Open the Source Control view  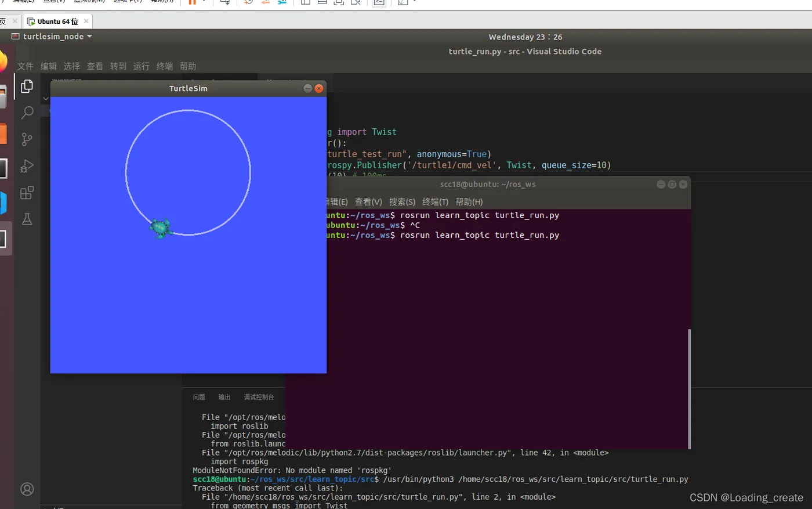[x=27, y=139]
